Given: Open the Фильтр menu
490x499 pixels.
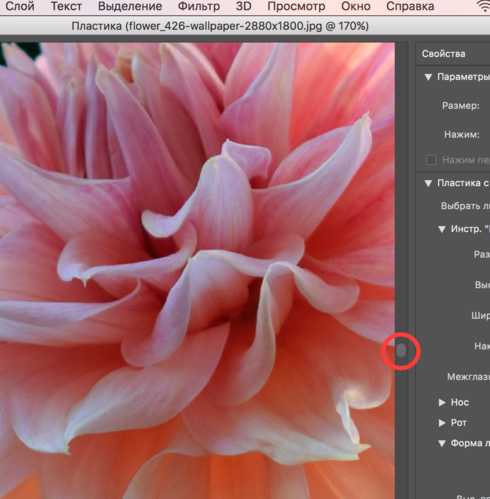Looking at the screenshot, I should point(199,6).
